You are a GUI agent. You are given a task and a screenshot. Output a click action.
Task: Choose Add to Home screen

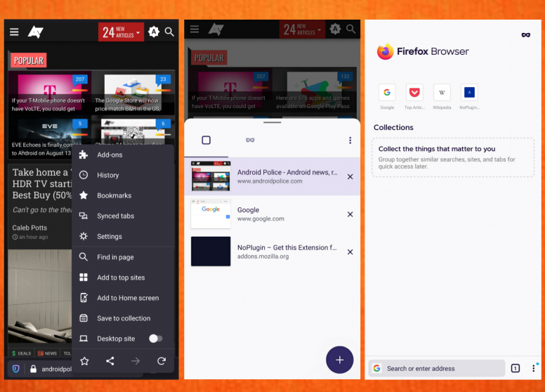tap(123, 298)
